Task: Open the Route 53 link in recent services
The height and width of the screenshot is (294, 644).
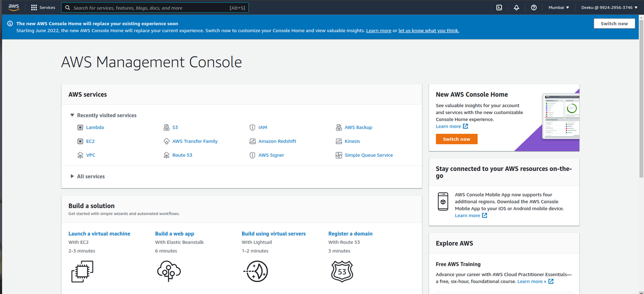Action: point(182,155)
